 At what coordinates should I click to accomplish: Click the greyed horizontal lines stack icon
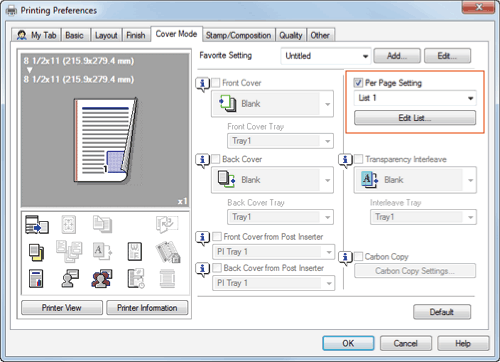click(x=167, y=279)
